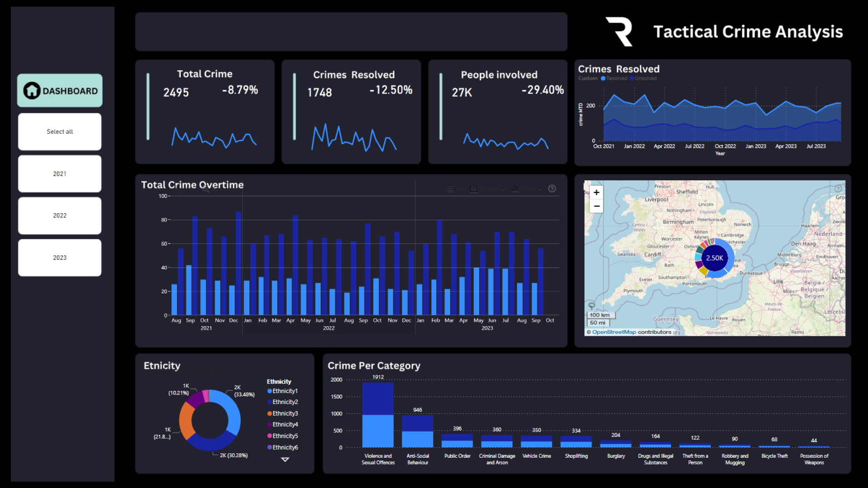Click the 1912 data label
Viewport: 868px width, 488px height.
point(378,377)
